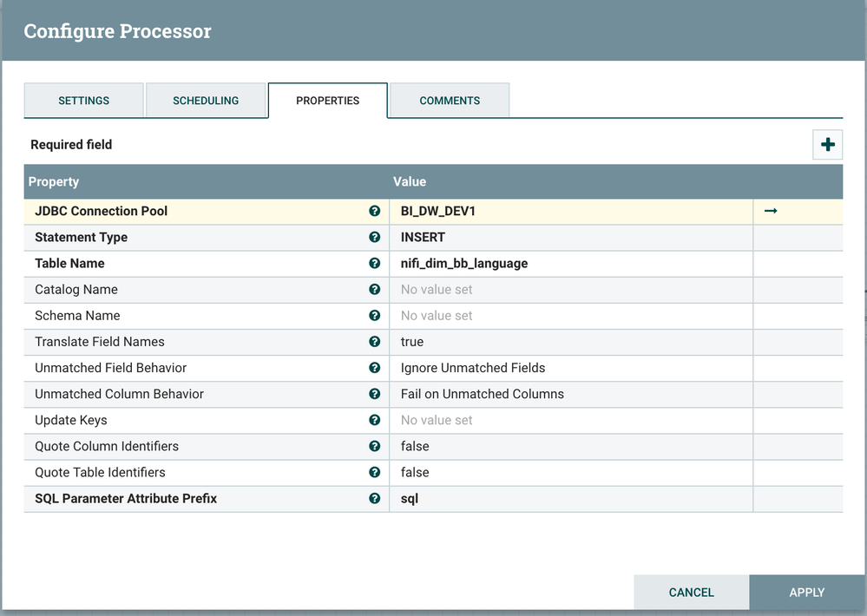Image resolution: width=867 pixels, height=616 pixels.
Task: Click the add new property plus icon
Action: [x=827, y=145]
